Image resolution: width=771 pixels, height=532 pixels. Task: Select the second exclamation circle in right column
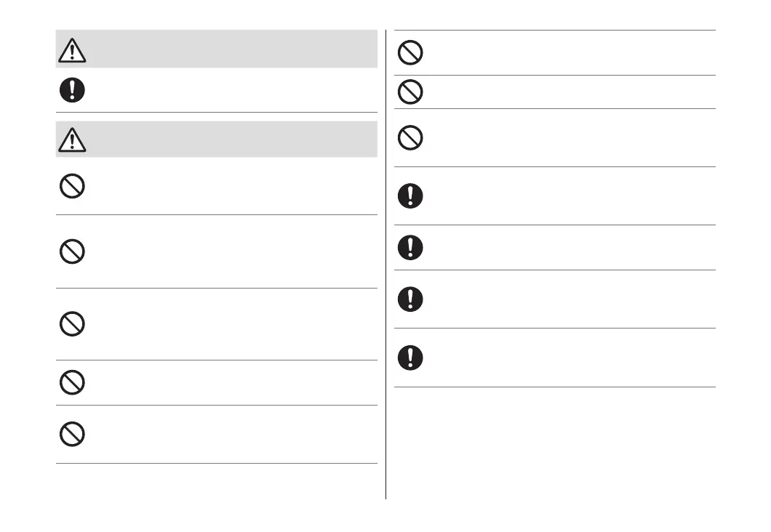point(411,248)
